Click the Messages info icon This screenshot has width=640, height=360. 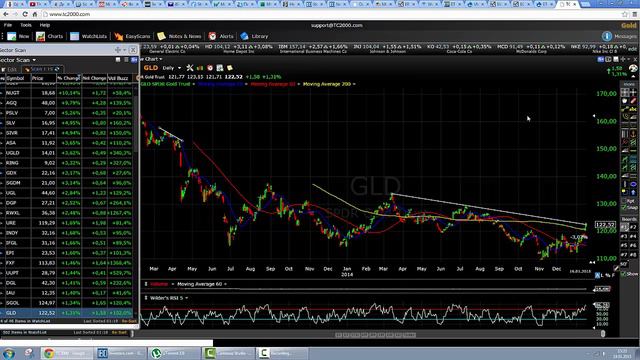(607, 36)
